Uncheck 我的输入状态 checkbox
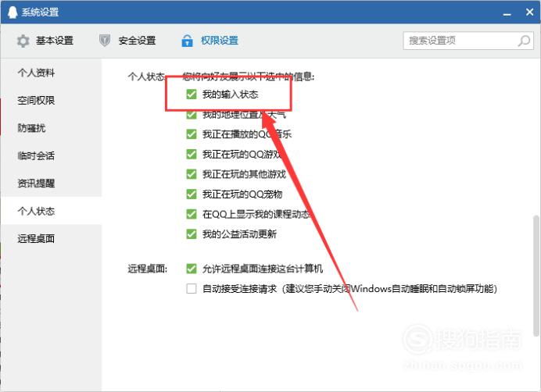Screen dimensions: 541x392 coord(191,94)
